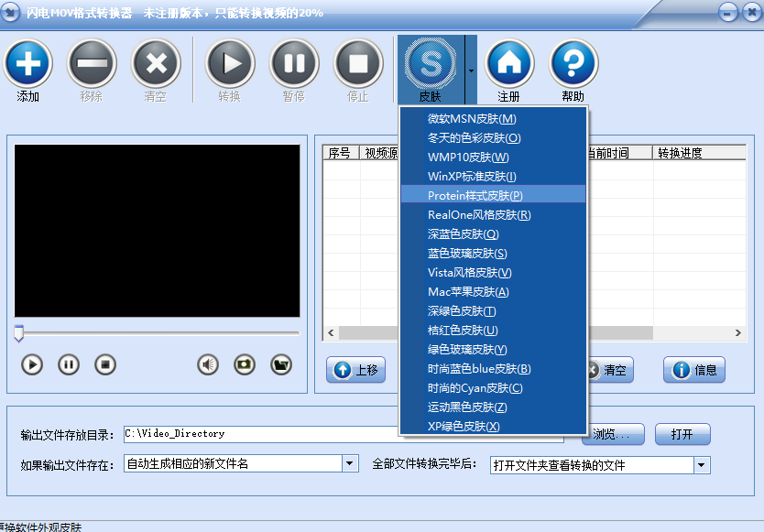This screenshot has width=764, height=532.
Task: Click the 转换进度 column header
Action: [x=699, y=153]
